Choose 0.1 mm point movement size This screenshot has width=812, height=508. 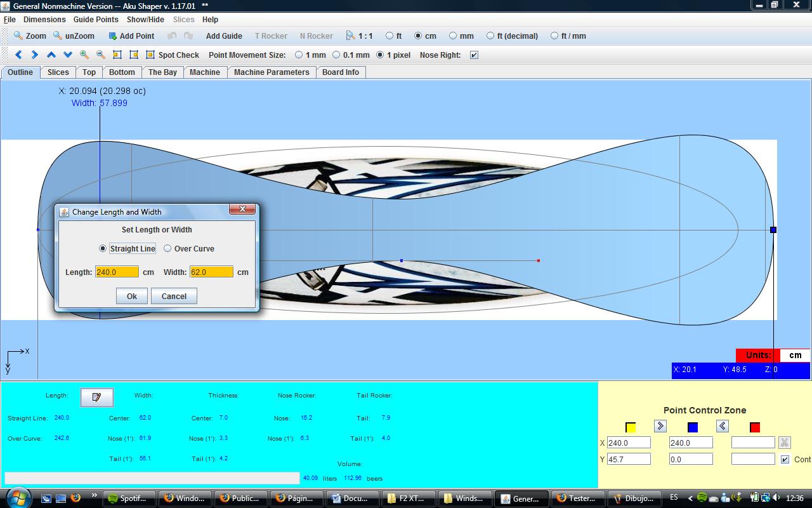tap(337, 55)
